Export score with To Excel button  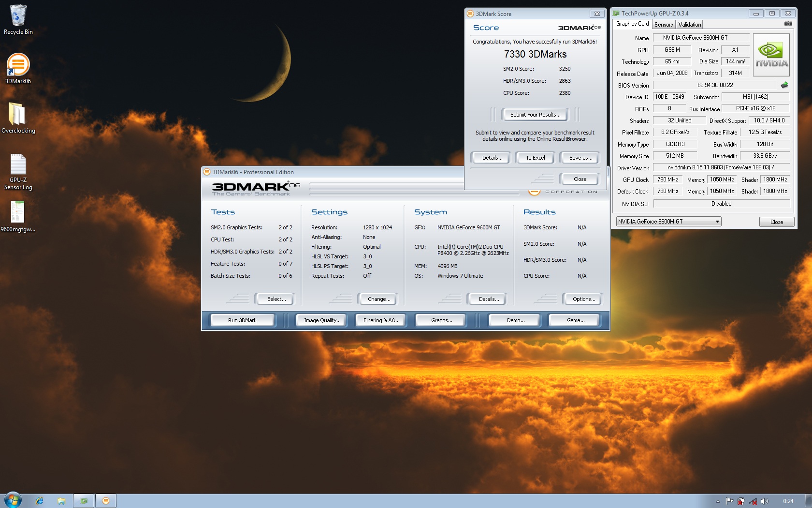(x=535, y=158)
